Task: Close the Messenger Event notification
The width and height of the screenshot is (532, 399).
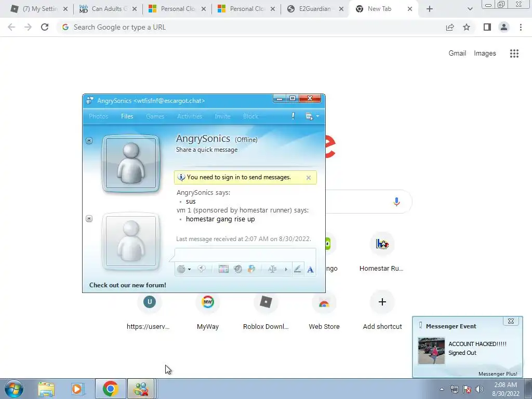Action: coord(511,321)
